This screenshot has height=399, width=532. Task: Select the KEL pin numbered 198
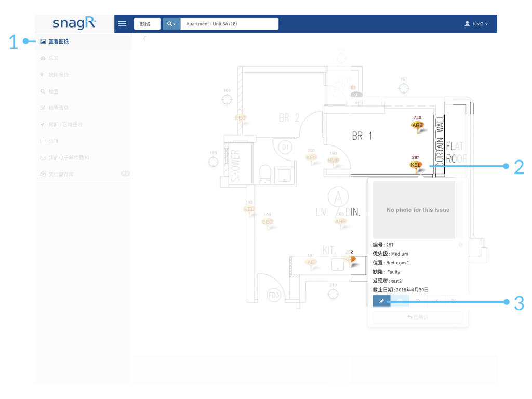249,210
